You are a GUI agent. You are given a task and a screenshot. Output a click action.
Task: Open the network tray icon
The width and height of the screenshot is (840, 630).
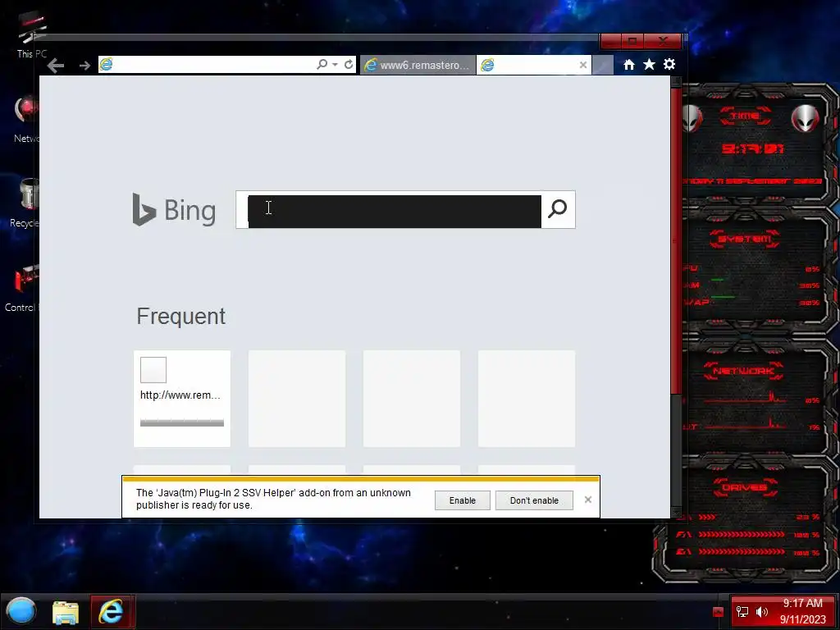(x=742, y=612)
